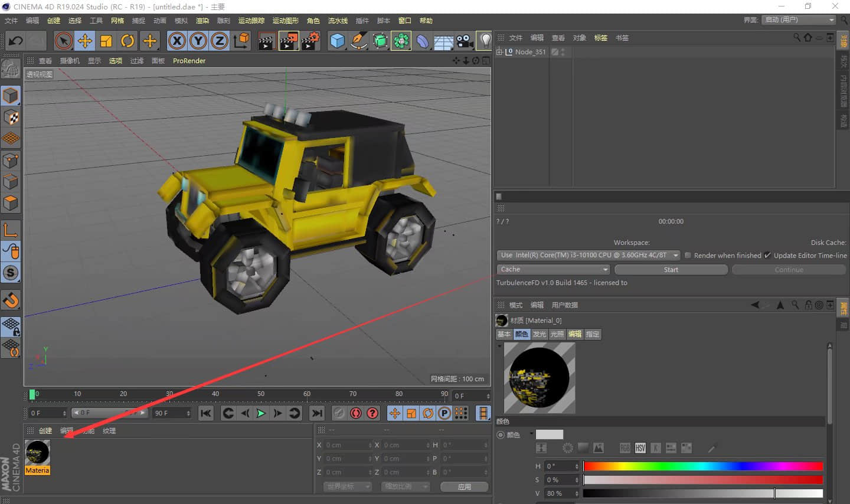Open the Deformer objects icon
This screenshot has width=850, height=504.
[x=423, y=41]
